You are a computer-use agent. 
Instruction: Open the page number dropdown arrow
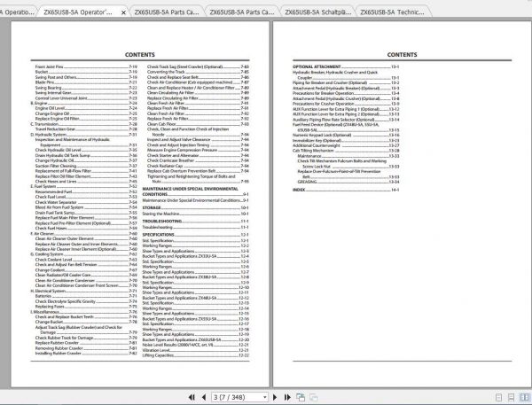pos(264,397)
